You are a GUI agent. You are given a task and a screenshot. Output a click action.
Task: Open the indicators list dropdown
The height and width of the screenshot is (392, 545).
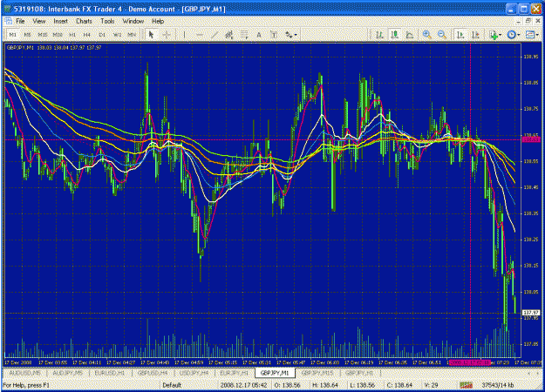point(495,34)
